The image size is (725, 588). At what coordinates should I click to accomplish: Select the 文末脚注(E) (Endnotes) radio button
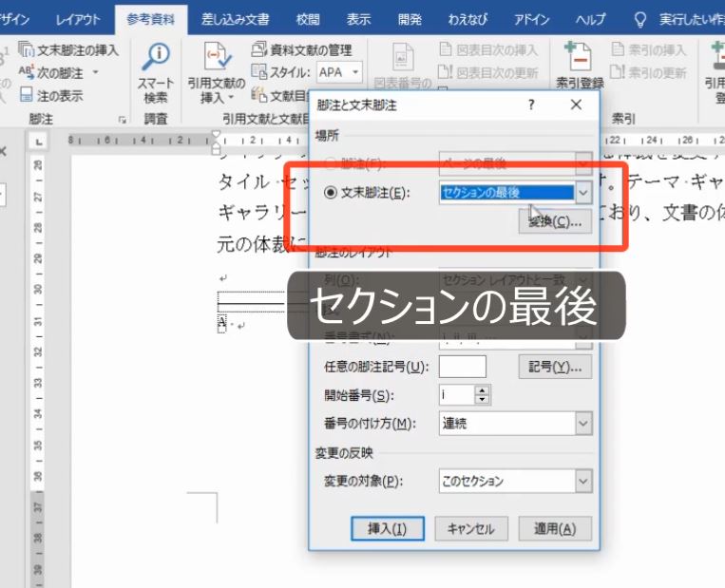[330, 192]
